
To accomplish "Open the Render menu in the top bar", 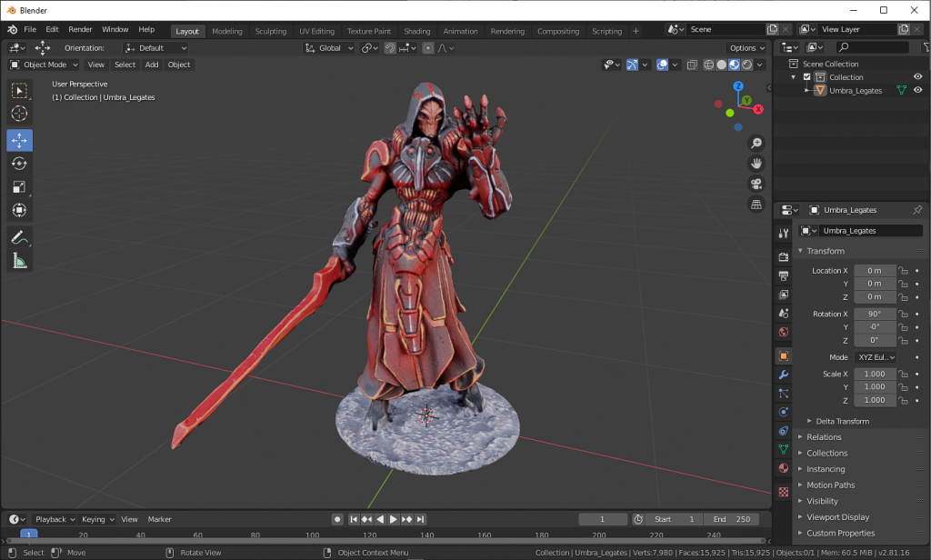I will click(x=79, y=28).
